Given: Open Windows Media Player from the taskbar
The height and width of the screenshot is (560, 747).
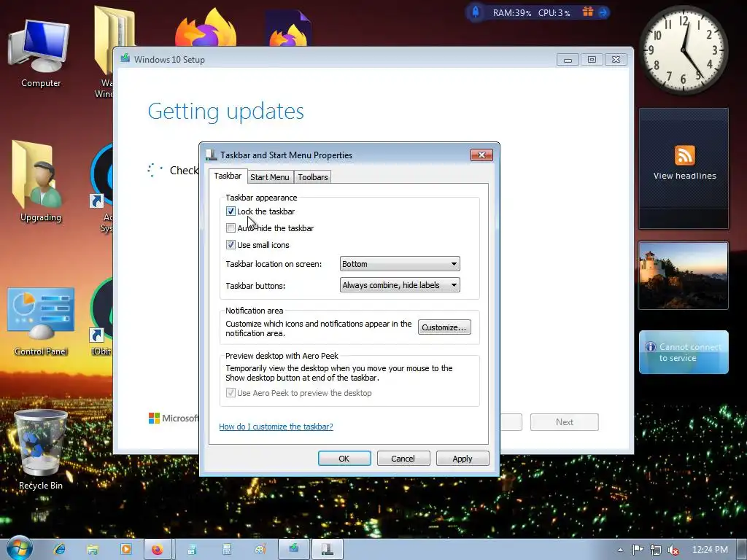Looking at the screenshot, I should [x=126, y=550].
